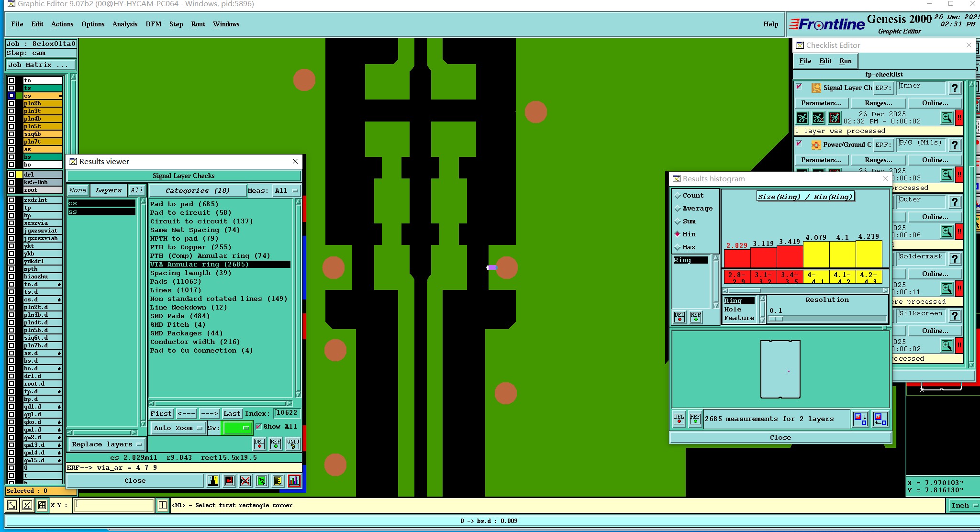Click the Last result navigation button
The width and height of the screenshot is (980, 532).
point(232,413)
